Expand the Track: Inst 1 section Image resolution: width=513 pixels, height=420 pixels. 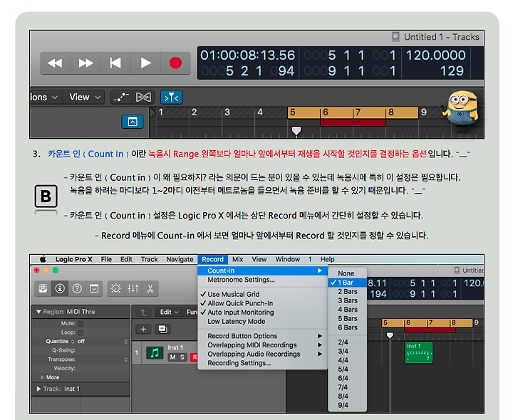click(x=38, y=389)
